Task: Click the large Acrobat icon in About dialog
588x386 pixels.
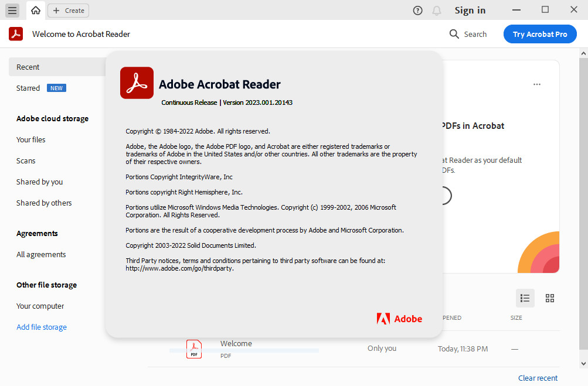Action: [x=137, y=83]
